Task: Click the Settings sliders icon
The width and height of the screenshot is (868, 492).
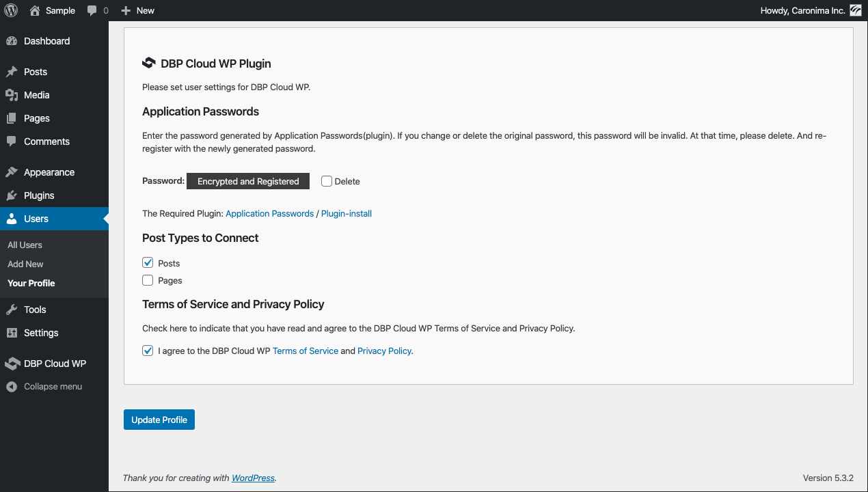Action: click(12, 333)
